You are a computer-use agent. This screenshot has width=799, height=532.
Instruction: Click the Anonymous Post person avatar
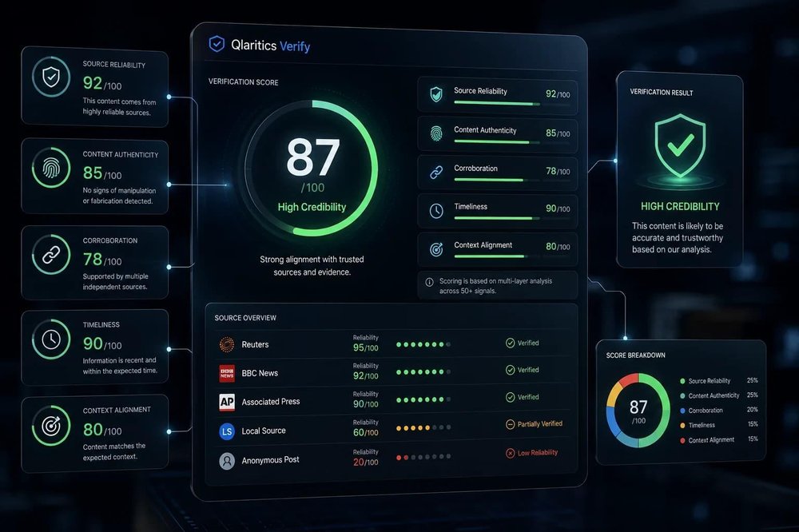click(227, 461)
